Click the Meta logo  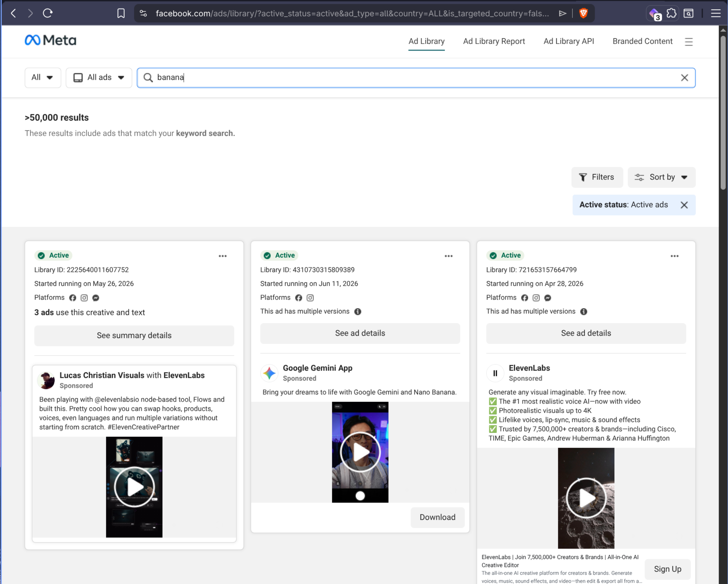pyautogui.click(x=50, y=40)
